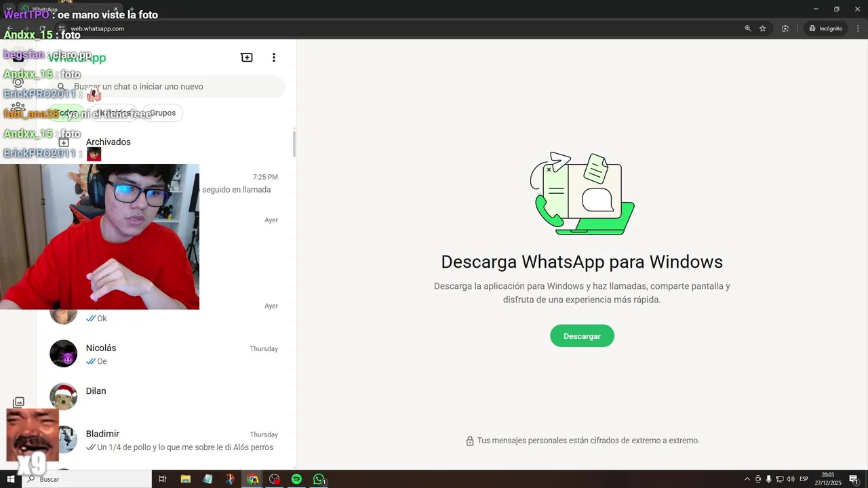
Task: Open the volume tray icon
Action: (x=790, y=479)
